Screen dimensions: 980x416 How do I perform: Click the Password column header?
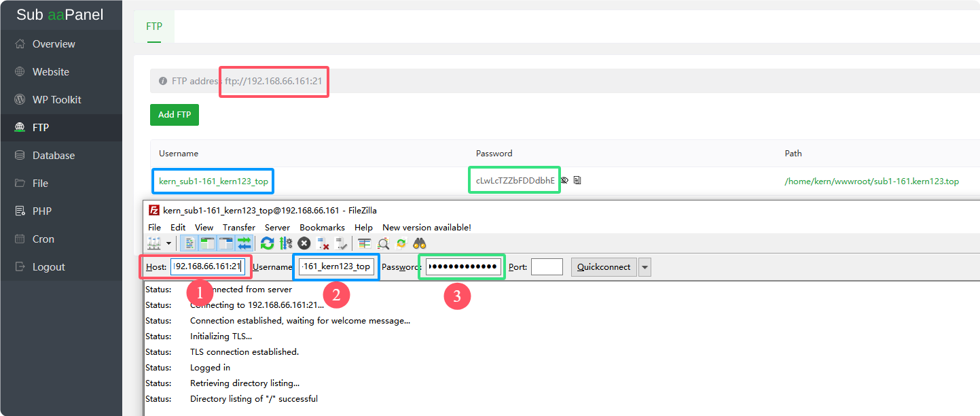pyautogui.click(x=494, y=154)
